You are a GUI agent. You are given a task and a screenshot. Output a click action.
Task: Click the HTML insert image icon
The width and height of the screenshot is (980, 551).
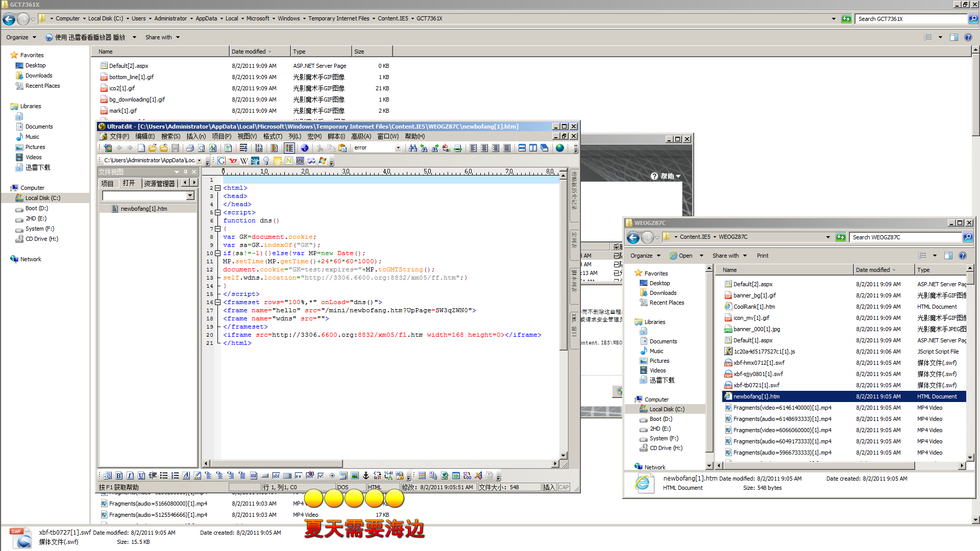[x=355, y=475]
